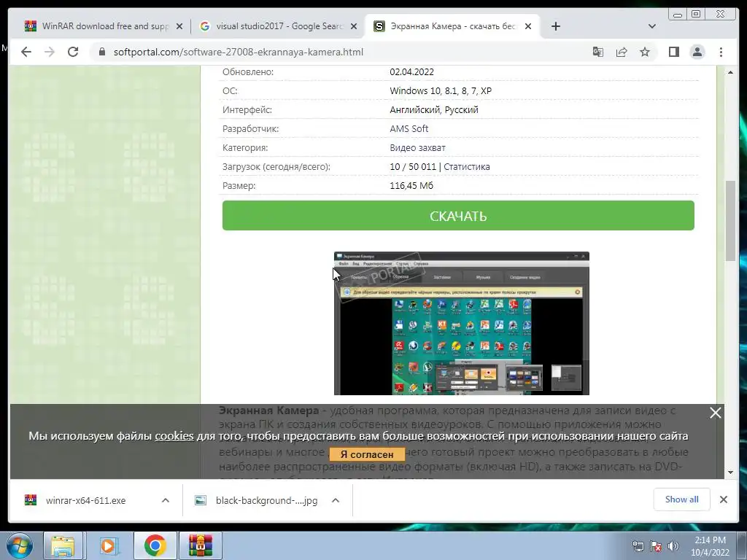Expand the tab search chevron

tap(652, 26)
